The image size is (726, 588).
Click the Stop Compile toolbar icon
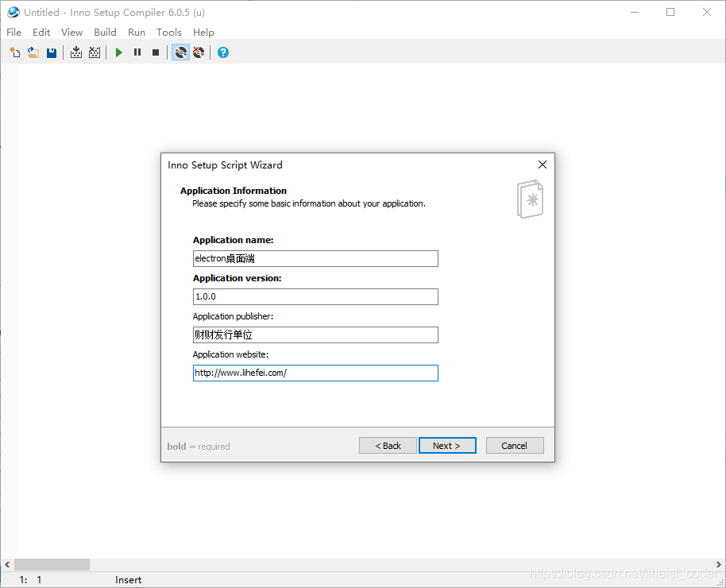(x=95, y=52)
